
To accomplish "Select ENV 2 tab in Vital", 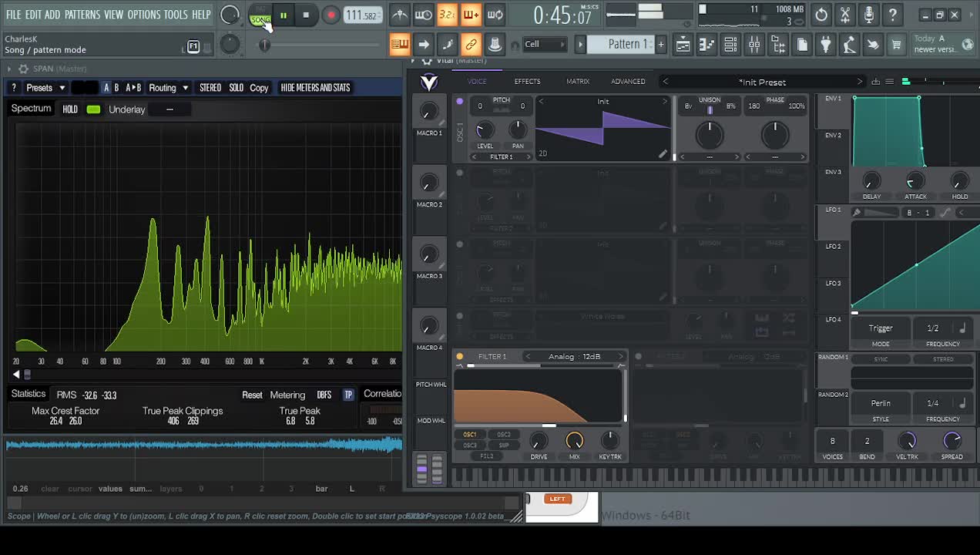I will tap(833, 136).
